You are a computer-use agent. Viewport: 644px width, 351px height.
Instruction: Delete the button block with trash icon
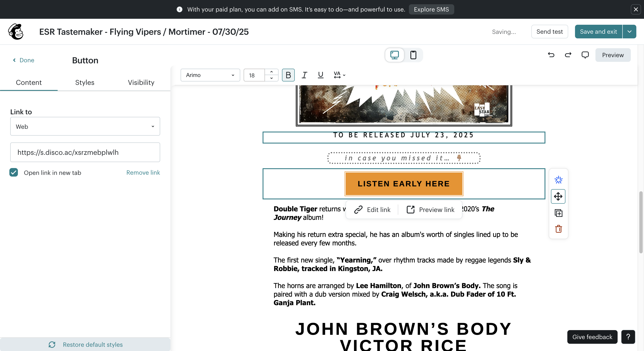pos(558,229)
